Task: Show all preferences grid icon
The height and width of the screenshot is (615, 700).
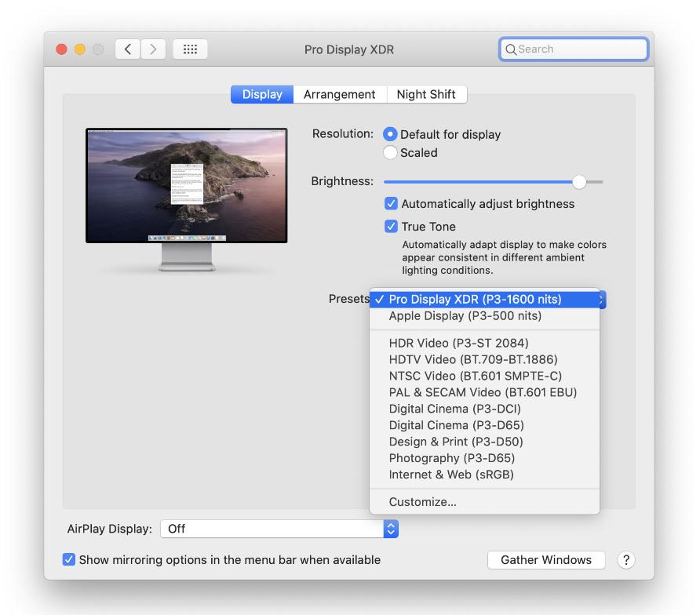Action: point(190,49)
